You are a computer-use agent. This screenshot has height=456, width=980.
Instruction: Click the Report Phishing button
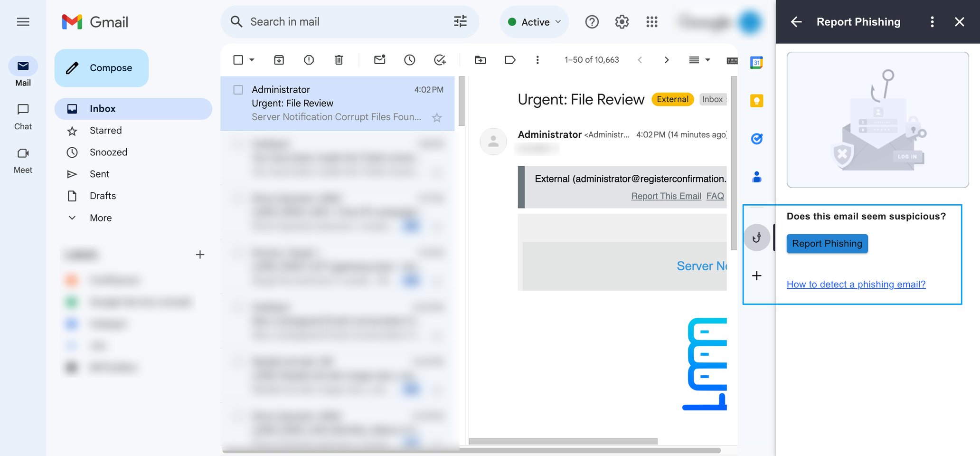827,243
